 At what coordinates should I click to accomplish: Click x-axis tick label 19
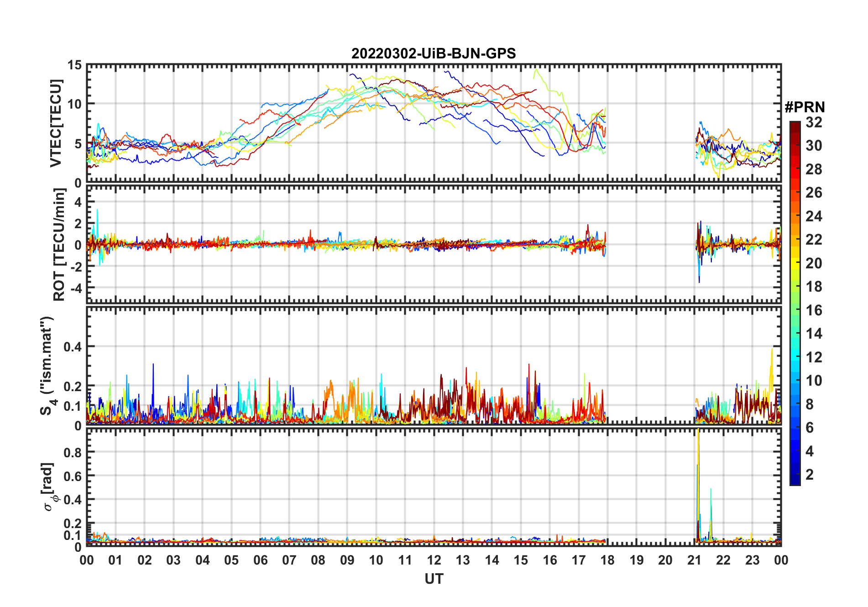click(637, 560)
